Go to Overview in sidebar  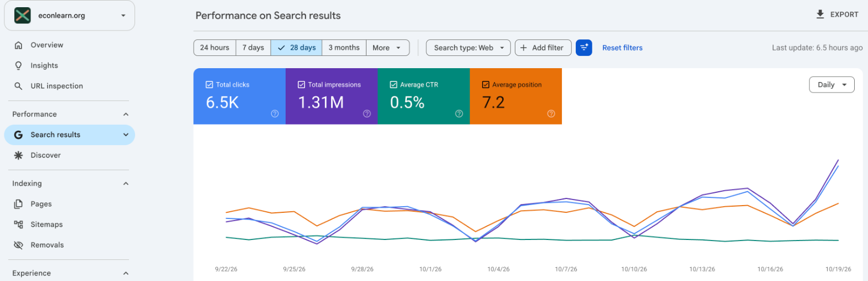click(x=69, y=45)
